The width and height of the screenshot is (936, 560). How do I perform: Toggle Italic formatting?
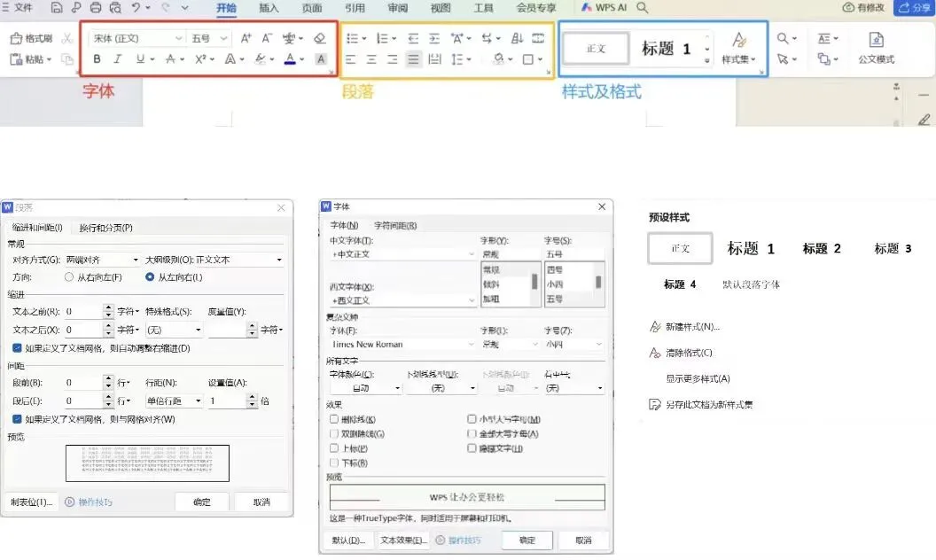click(x=118, y=59)
